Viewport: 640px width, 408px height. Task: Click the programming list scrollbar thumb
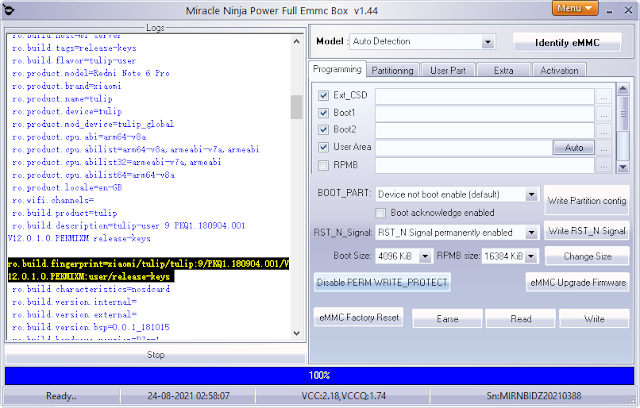(623, 113)
